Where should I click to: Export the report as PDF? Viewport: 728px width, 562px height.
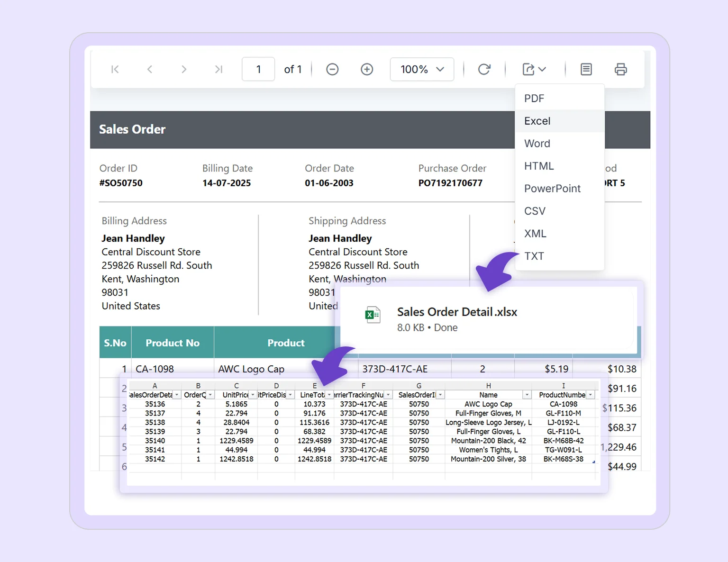tap(534, 98)
